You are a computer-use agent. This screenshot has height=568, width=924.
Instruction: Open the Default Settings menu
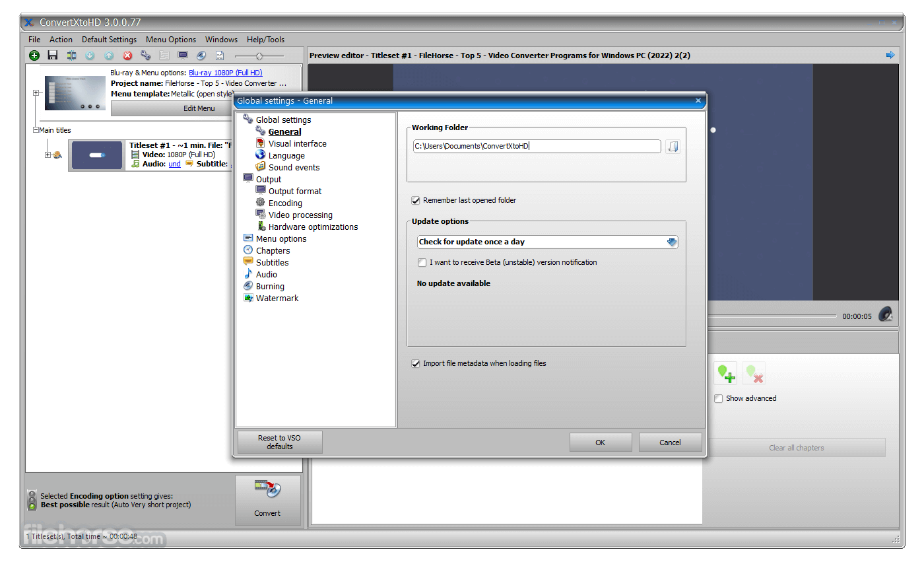[x=109, y=40]
